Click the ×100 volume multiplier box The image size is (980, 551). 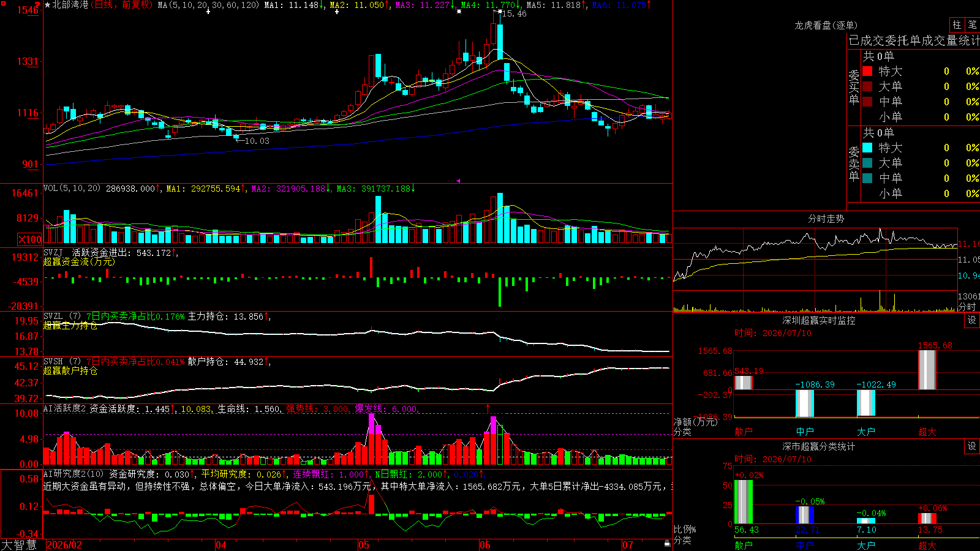pos(29,239)
